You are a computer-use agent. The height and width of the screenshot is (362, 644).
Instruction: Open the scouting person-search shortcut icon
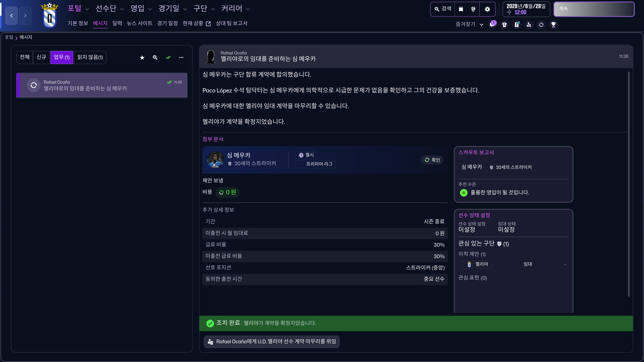point(529,24)
